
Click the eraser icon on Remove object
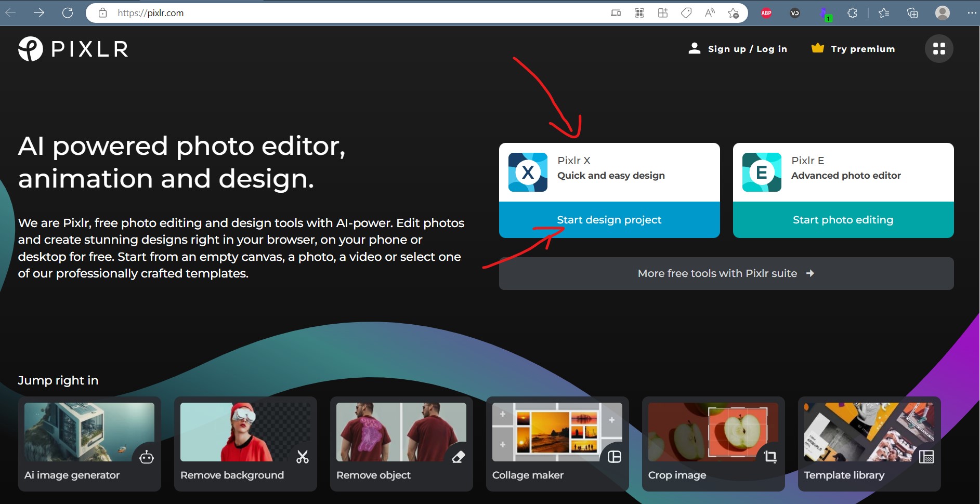pos(459,457)
